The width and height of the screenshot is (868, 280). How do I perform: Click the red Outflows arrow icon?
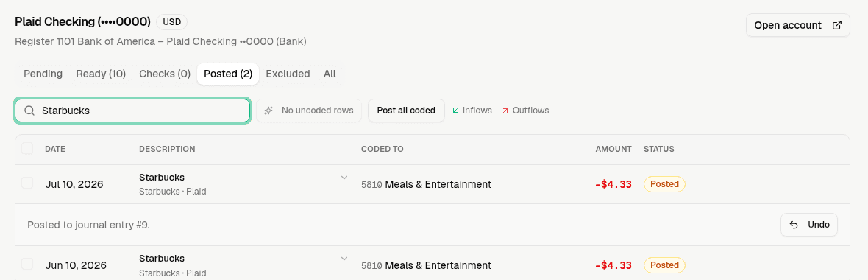505,111
